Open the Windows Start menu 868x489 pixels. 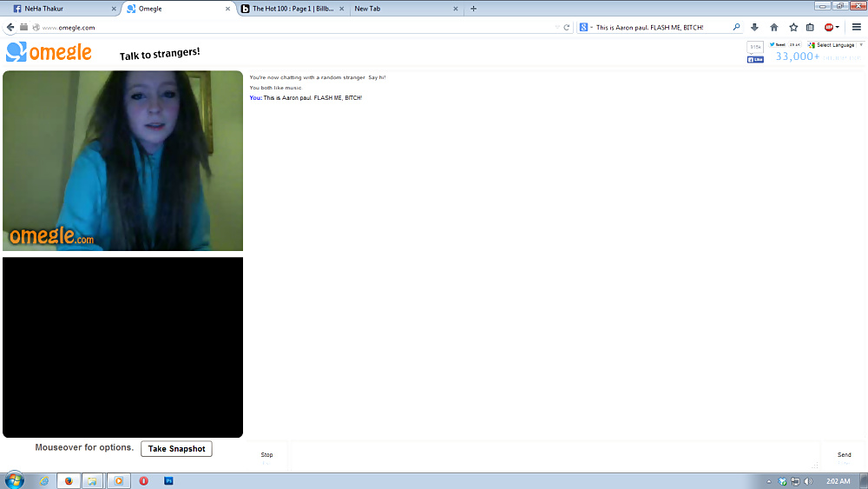click(15, 480)
